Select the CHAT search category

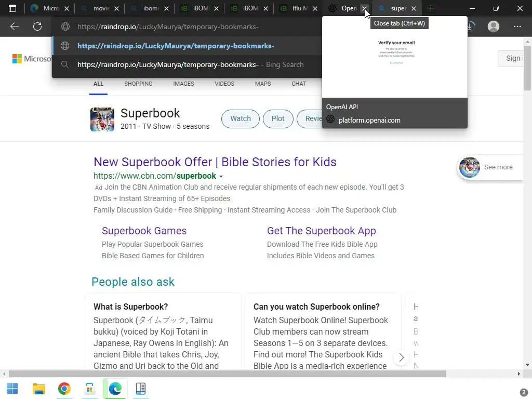click(299, 84)
